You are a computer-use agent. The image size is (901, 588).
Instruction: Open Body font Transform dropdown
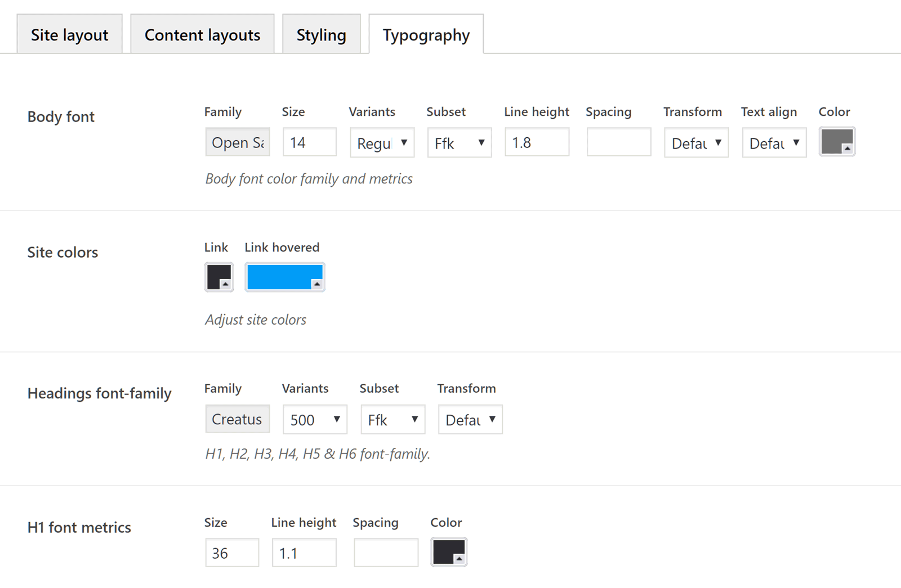pyautogui.click(x=696, y=143)
